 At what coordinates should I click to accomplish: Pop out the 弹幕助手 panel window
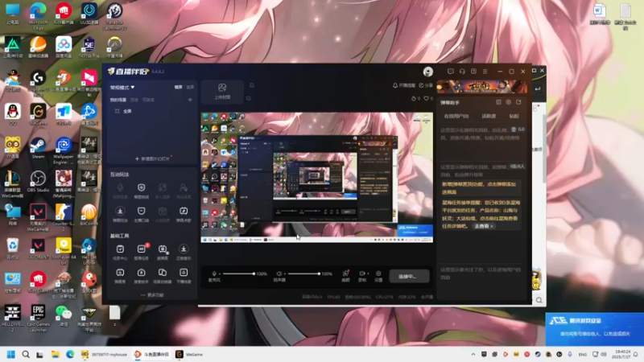(518, 102)
